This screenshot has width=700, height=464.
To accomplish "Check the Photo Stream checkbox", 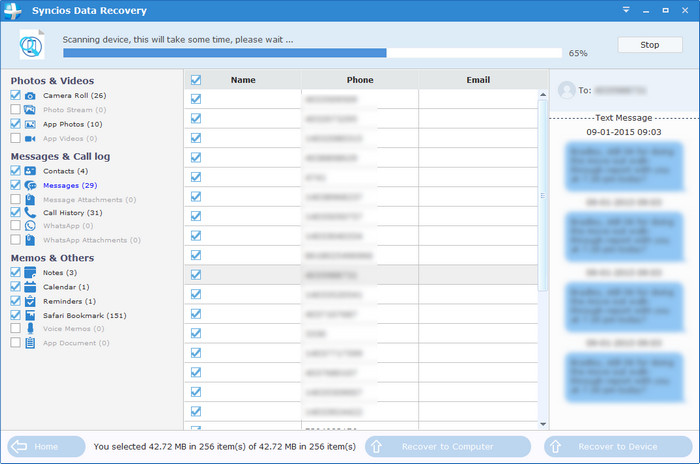I will 15,109.
